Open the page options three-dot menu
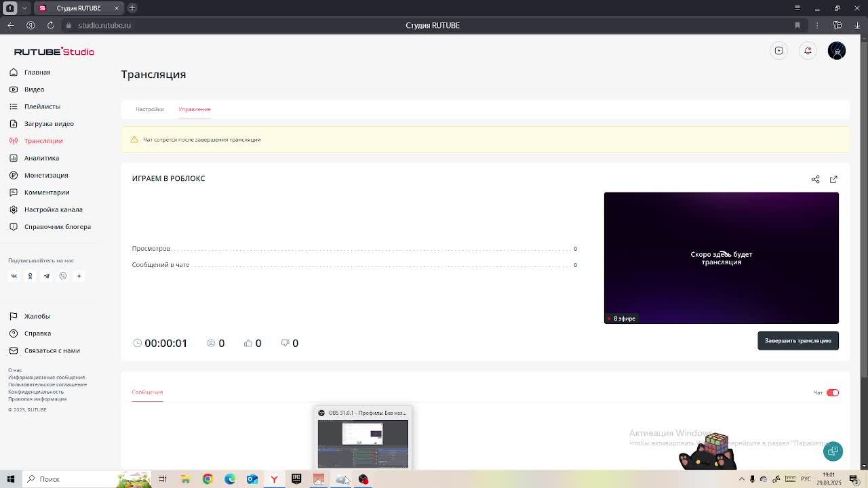This screenshot has height=488, width=868. 817,25
